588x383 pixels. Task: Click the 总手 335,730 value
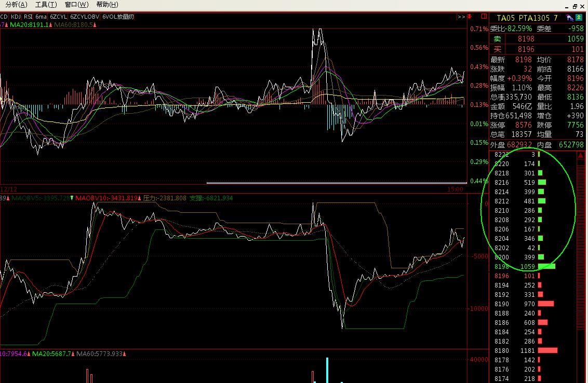(518, 97)
